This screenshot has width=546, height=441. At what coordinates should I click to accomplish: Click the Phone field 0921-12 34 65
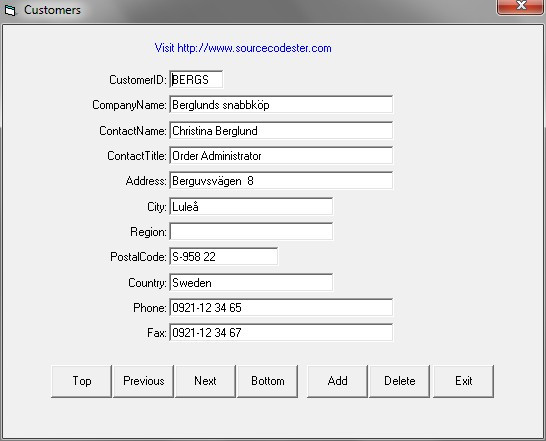281,308
